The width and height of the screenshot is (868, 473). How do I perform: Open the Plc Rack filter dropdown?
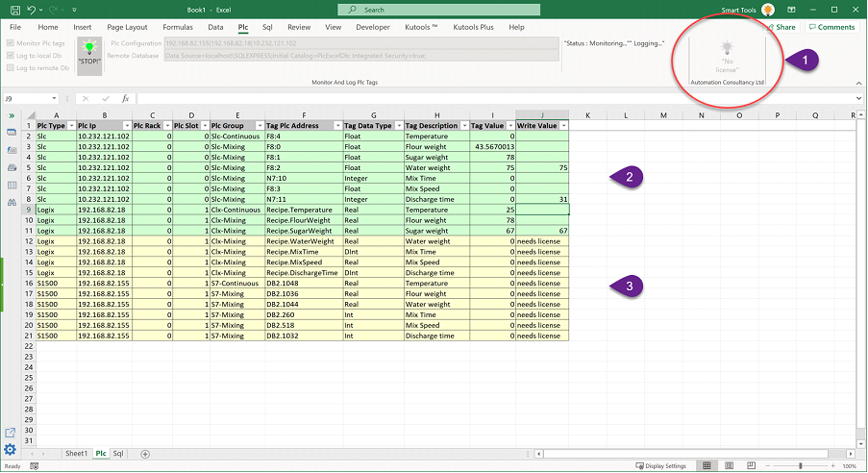[x=167, y=126]
